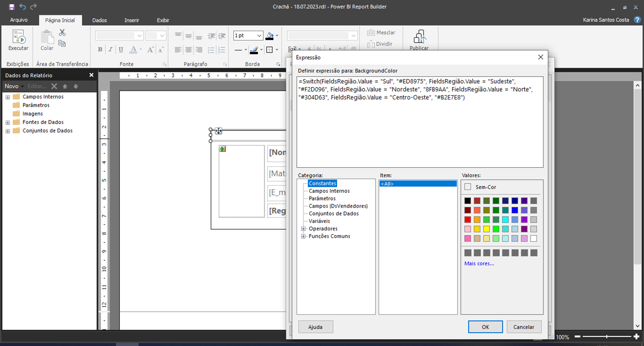Click the borders grid icon
The width and height of the screenshot is (644, 346).
269,50
